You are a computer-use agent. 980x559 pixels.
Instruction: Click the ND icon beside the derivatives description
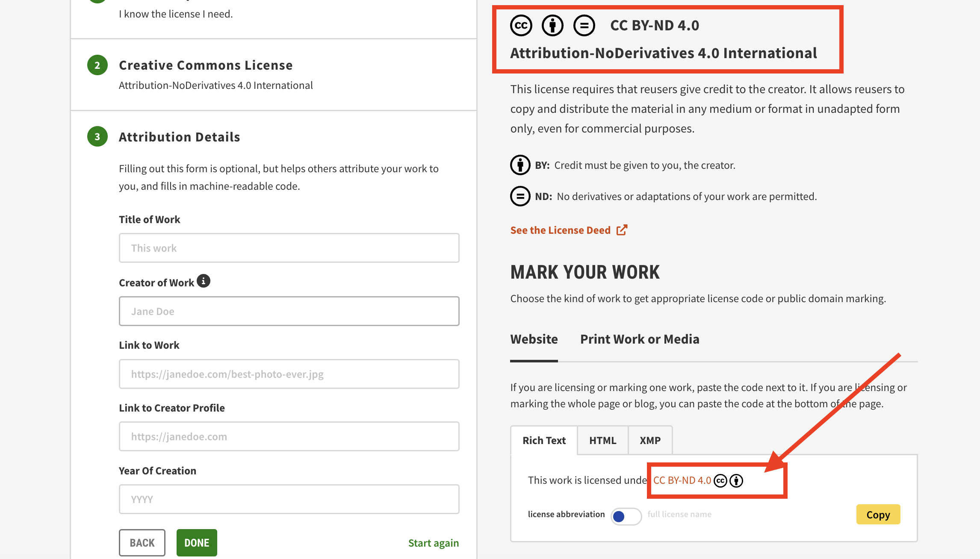tap(520, 196)
